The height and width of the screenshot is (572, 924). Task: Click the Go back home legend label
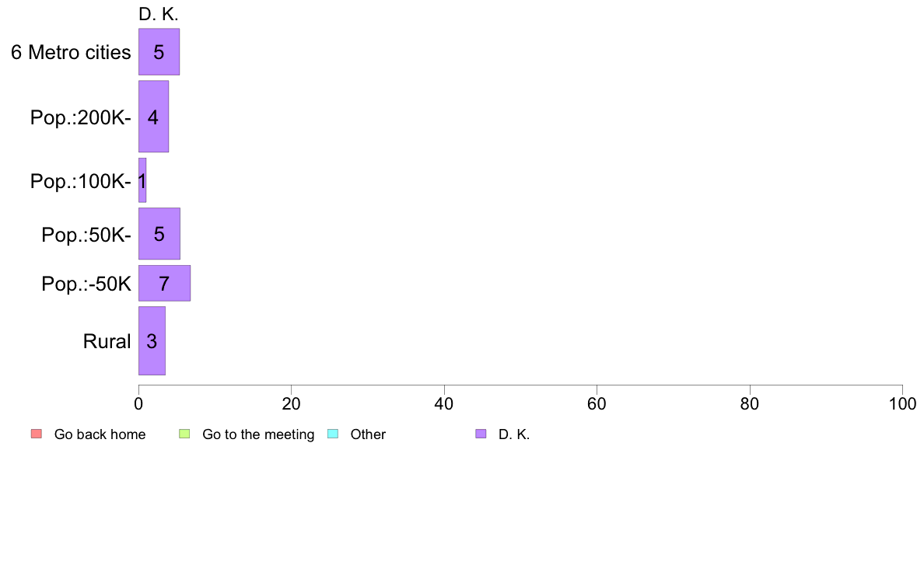tap(100, 434)
